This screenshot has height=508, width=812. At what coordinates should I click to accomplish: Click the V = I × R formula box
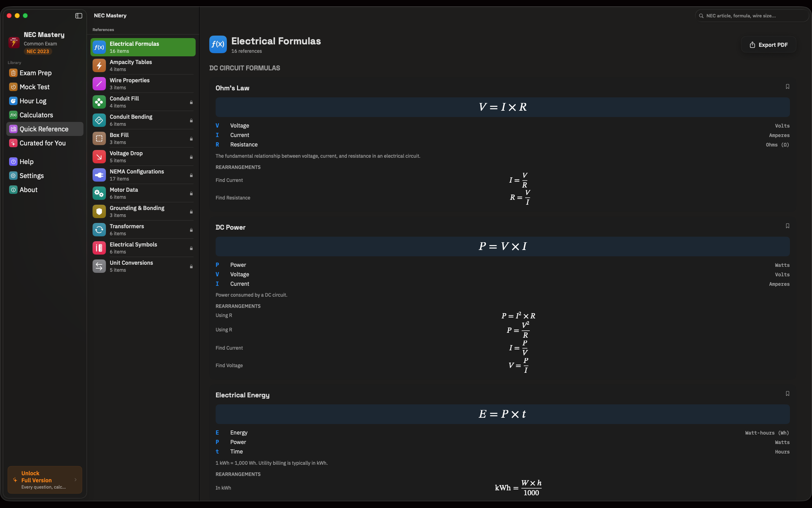coord(502,107)
